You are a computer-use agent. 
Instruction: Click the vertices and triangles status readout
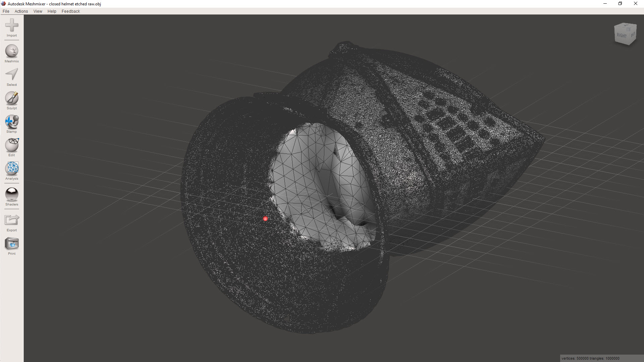[x=590, y=358]
